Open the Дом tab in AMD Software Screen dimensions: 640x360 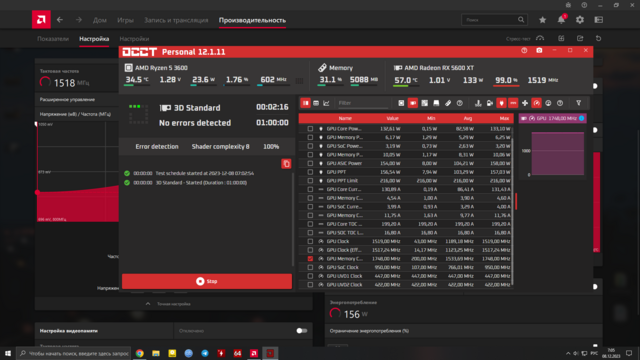point(100,20)
